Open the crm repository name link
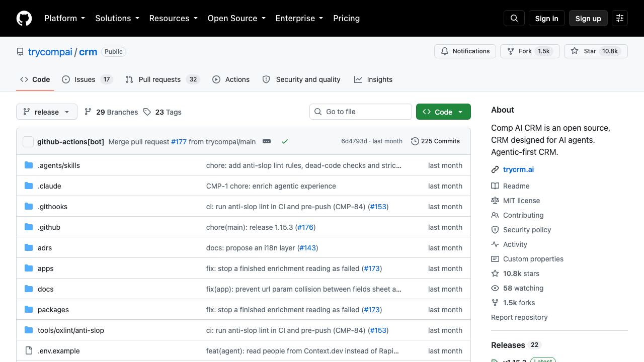 point(88,52)
